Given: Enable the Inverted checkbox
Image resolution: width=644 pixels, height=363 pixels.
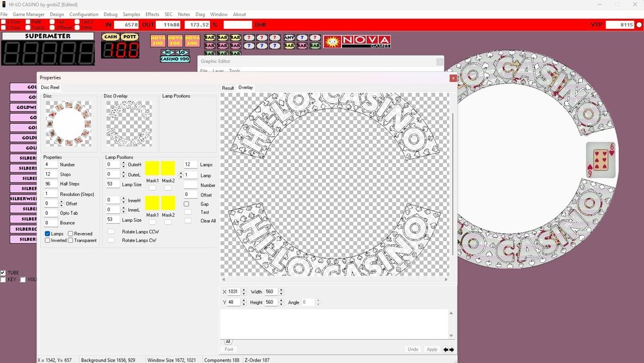Looking at the screenshot, I should 47,240.
